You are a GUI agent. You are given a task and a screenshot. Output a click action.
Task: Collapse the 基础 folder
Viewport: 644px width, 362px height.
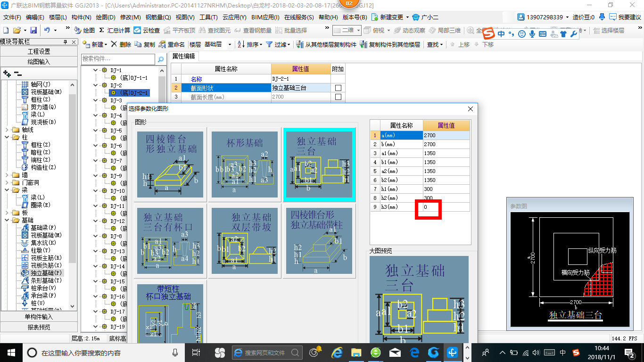tap(6, 220)
